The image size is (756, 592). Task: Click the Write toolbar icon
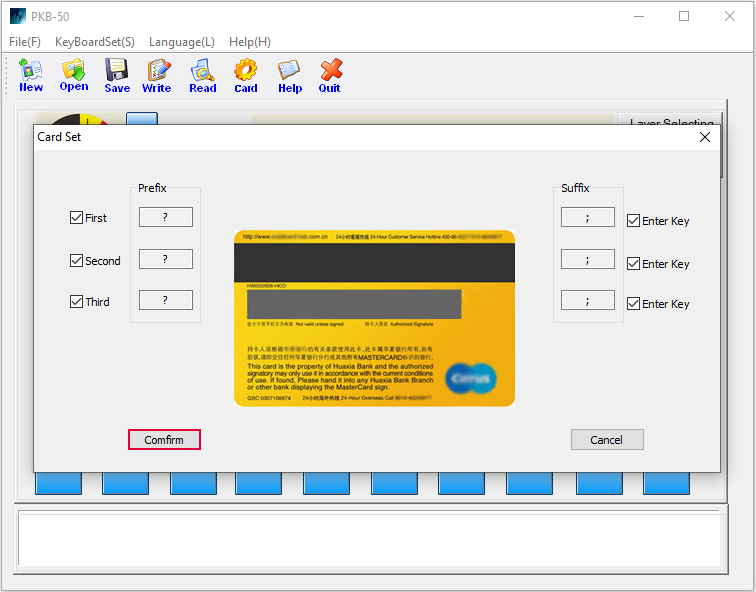[157, 75]
